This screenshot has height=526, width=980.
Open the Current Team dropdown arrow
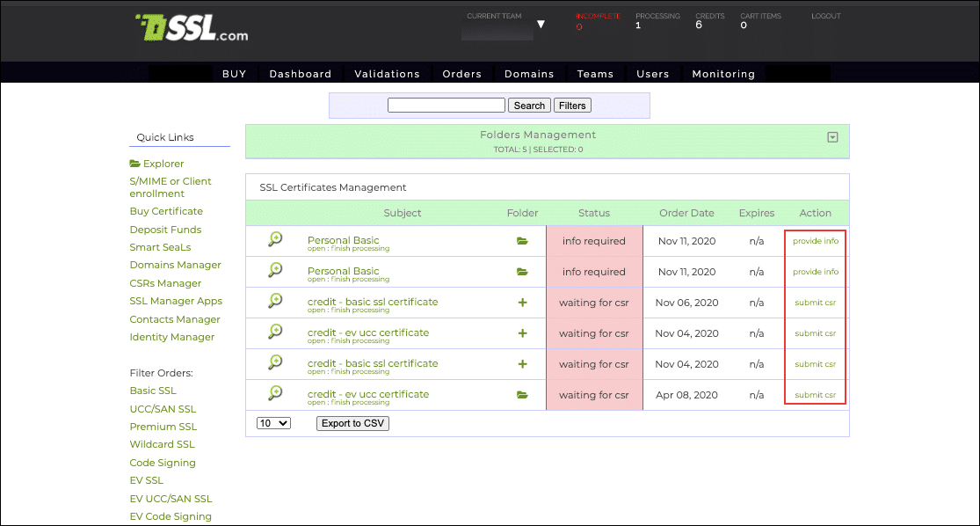[541, 25]
